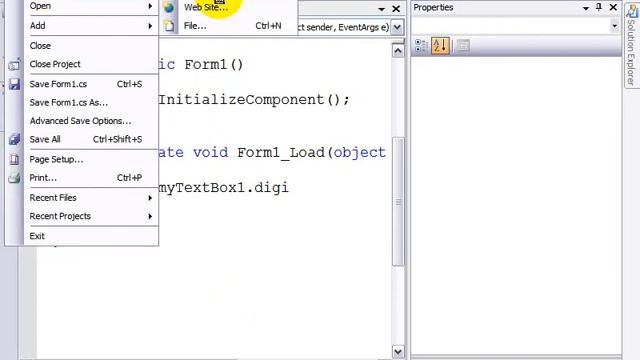Click the Page Setup icon

(x=14, y=159)
